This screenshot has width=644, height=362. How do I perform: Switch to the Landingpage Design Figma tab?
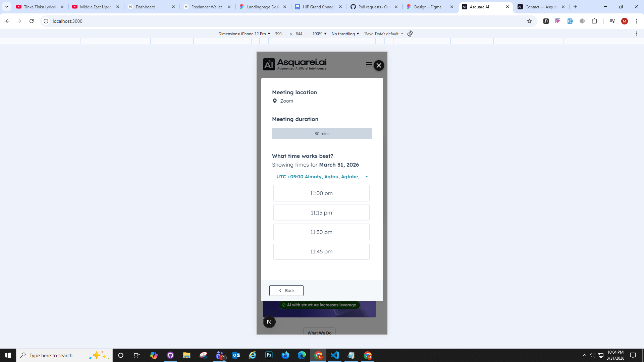pyautogui.click(x=263, y=7)
